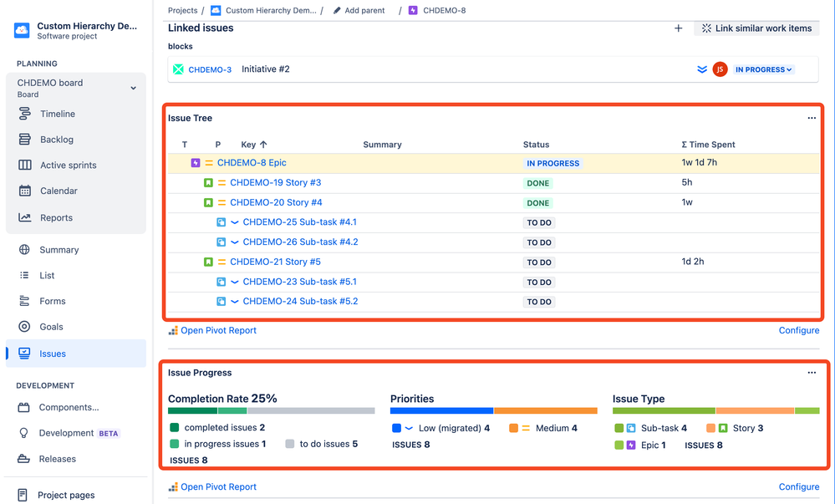
Task: Click the Reports chart icon
Action: [24, 217]
